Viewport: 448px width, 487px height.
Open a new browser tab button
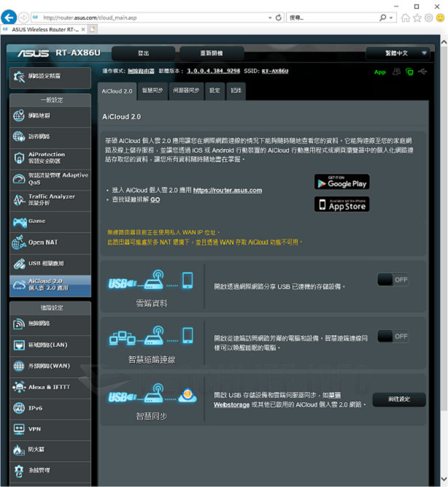tap(93, 29)
